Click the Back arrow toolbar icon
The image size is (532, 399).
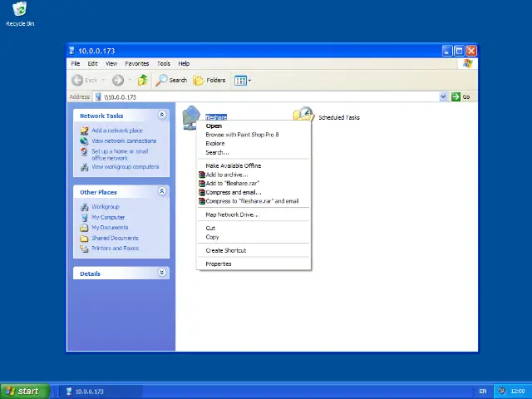(x=77, y=81)
